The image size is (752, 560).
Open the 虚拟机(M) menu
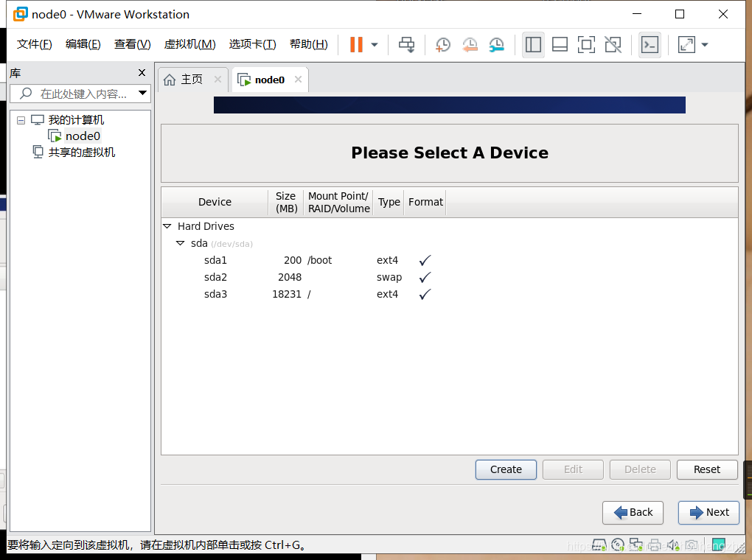[190, 44]
